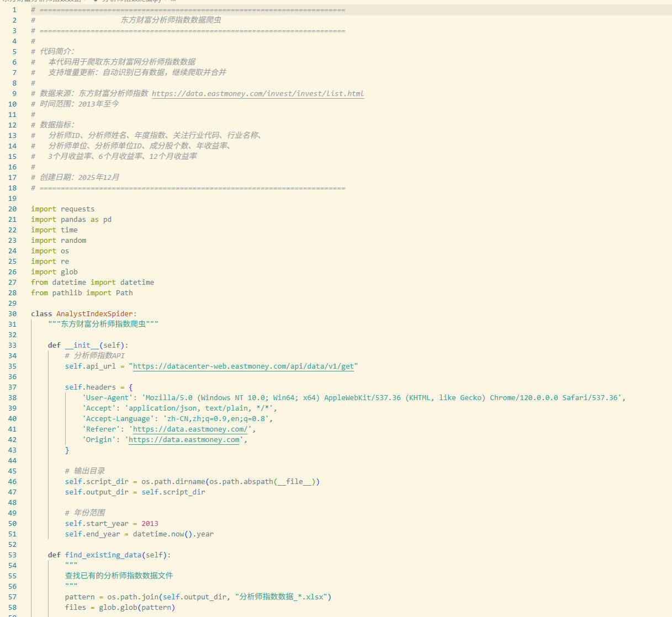Click the comment '创建日期: 2025年12月'
672x617 pixels.
click(x=80, y=177)
